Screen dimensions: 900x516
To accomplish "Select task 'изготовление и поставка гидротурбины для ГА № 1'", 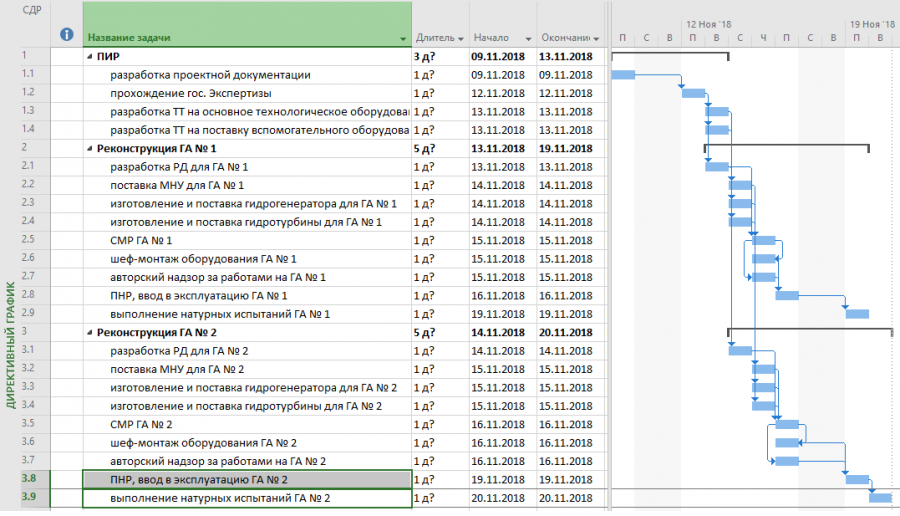I will (x=246, y=222).
